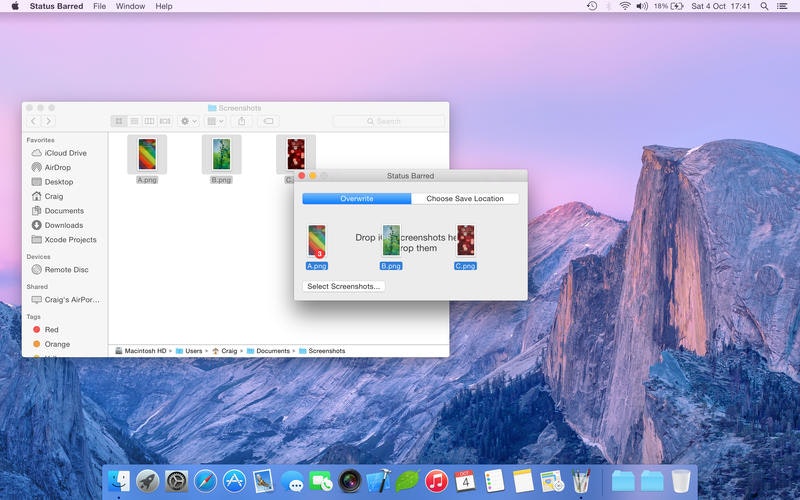The height and width of the screenshot is (500, 800).
Task: Open the Trash in the Dock
Action: 681,481
